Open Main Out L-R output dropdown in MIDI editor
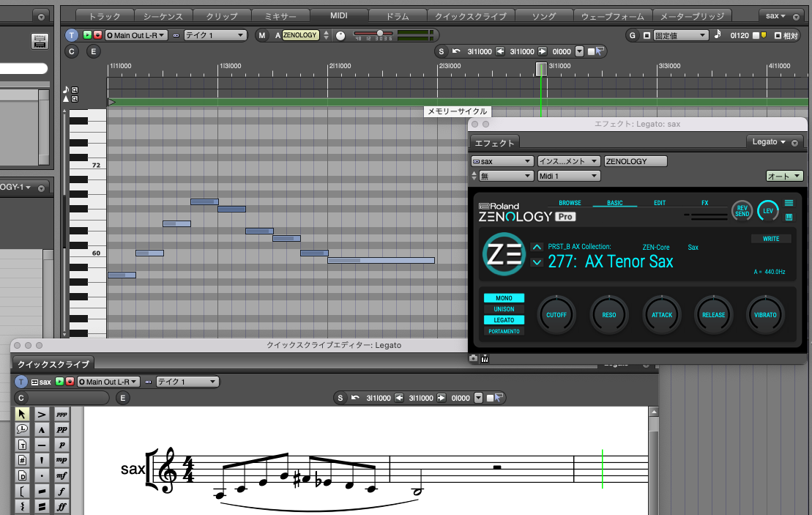The height and width of the screenshot is (515, 812). coord(136,35)
